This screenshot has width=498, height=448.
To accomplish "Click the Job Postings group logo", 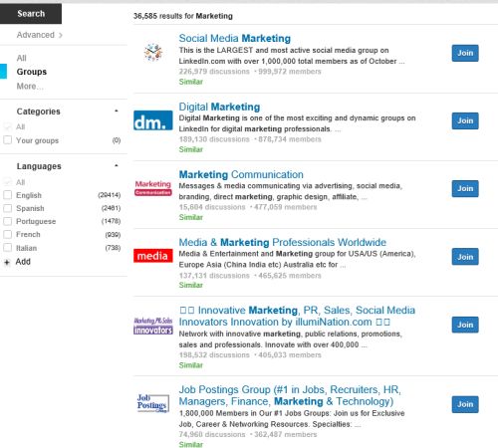I will 153,403.
